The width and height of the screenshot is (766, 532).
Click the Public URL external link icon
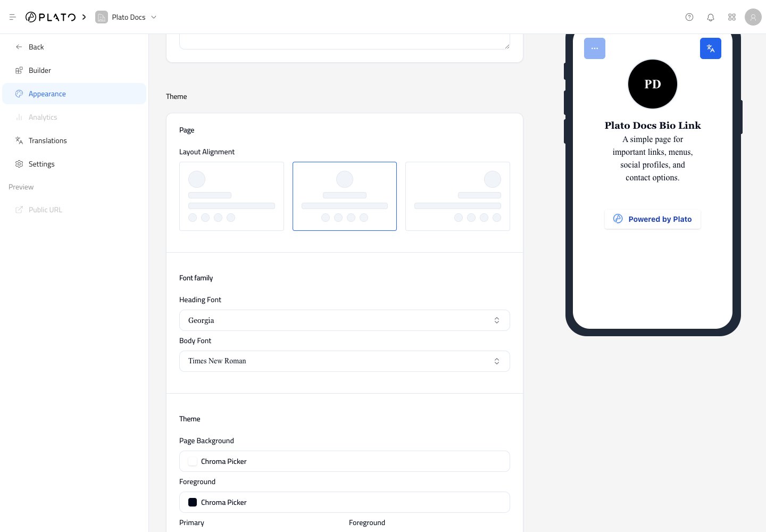[19, 210]
